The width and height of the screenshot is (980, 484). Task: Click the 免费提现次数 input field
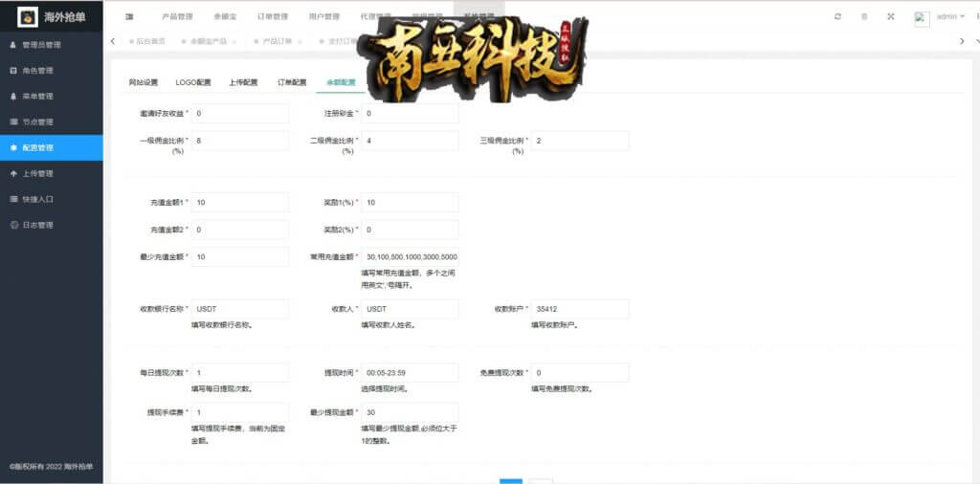[x=580, y=373]
